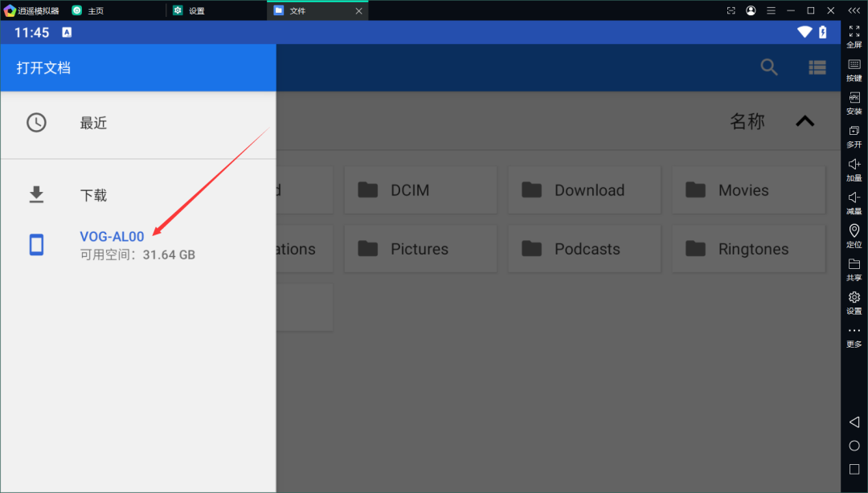
Task: Open 多开 multi-instance tool
Action: (854, 136)
